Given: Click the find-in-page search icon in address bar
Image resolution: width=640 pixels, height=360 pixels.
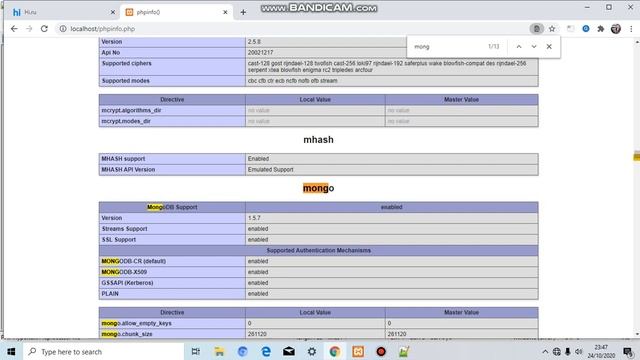Looking at the screenshot, I should [x=536, y=29].
